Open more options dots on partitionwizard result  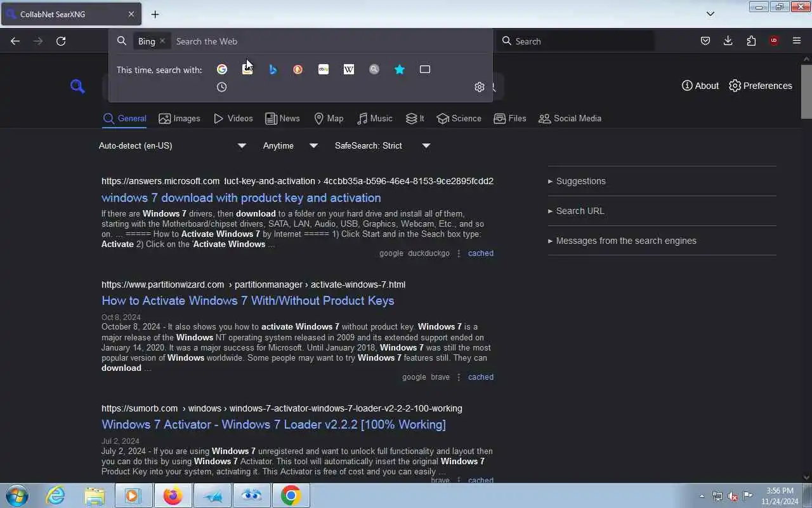(x=459, y=377)
